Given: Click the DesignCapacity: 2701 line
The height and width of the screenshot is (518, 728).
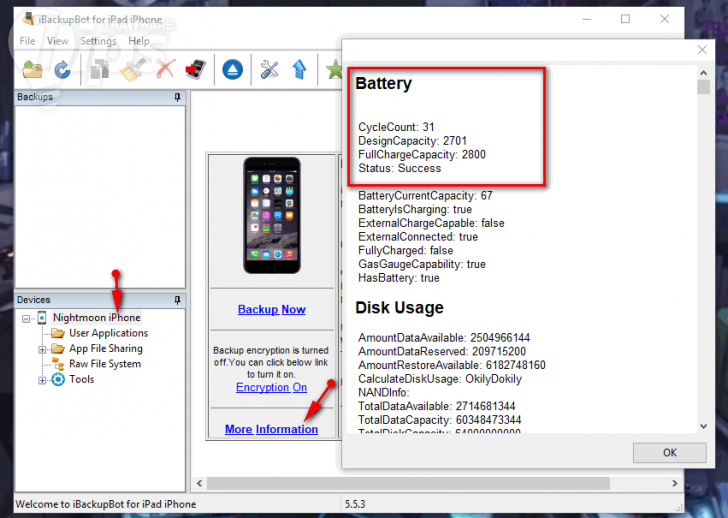Looking at the screenshot, I should click(412, 141).
